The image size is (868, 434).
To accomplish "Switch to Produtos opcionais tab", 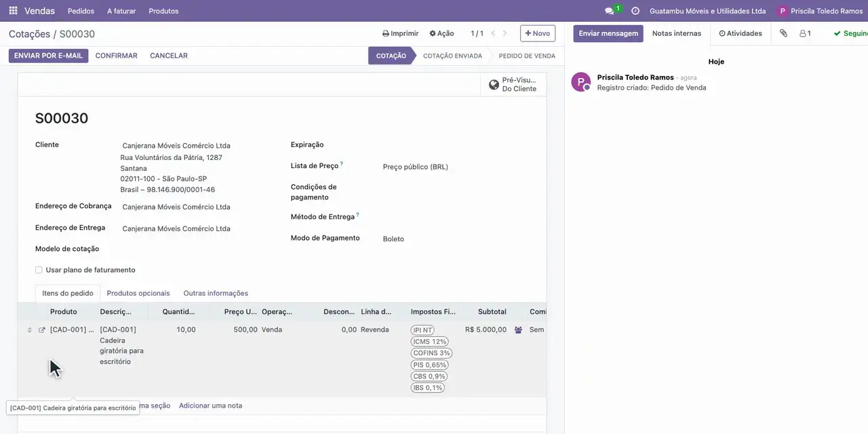I will (x=138, y=293).
